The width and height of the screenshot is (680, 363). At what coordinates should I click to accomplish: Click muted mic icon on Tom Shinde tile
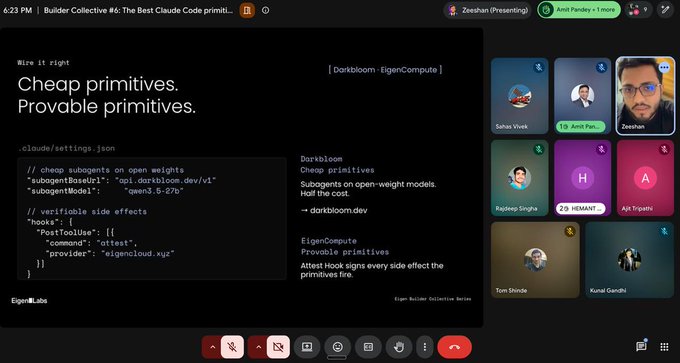pyautogui.click(x=570, y=232)
